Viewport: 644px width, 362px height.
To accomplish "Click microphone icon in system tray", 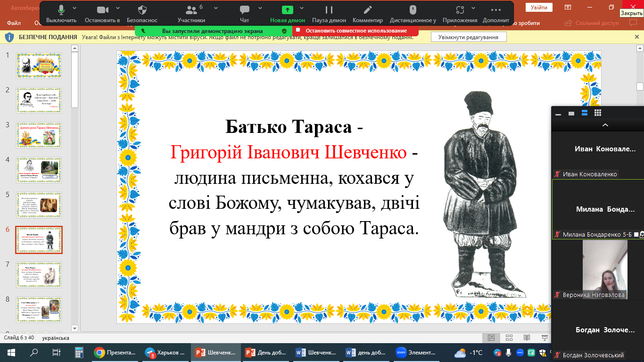I will click(508, 353).
